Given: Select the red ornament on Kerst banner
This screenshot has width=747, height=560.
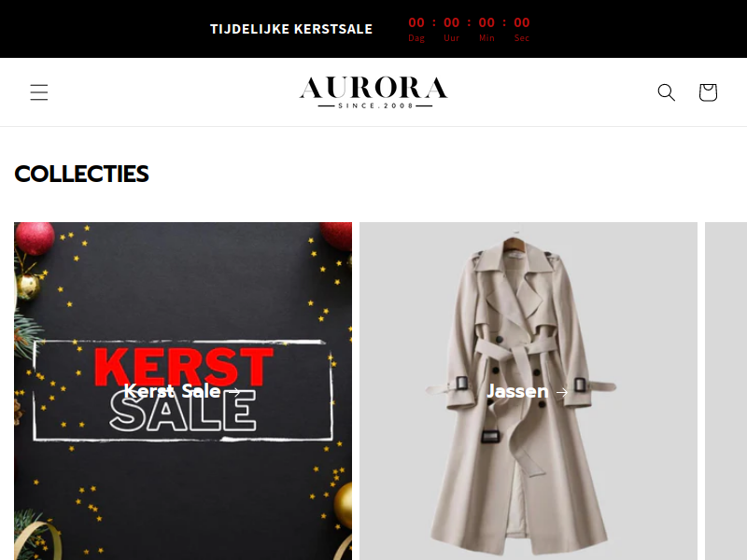Looking at the screenshot, I should (35, 238).
